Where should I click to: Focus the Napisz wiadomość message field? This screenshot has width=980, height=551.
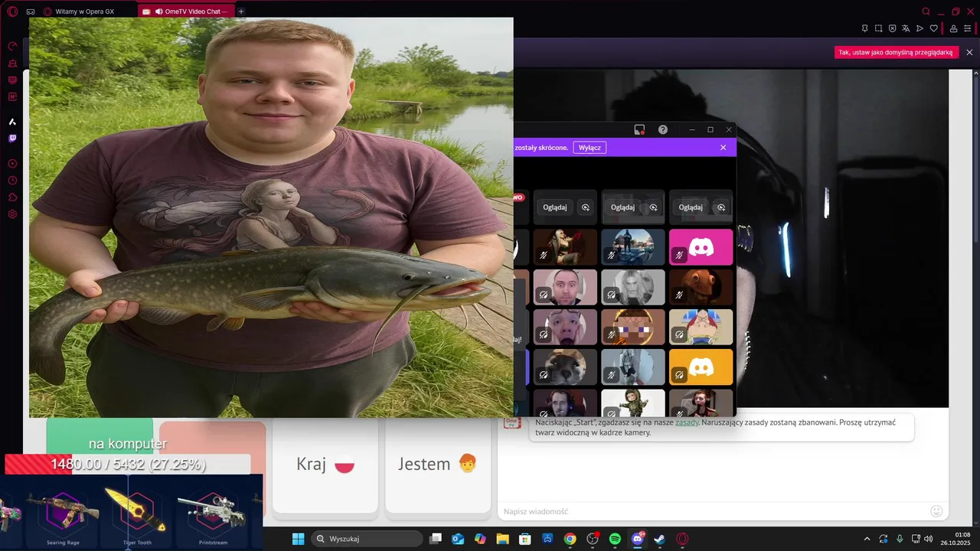712,511
